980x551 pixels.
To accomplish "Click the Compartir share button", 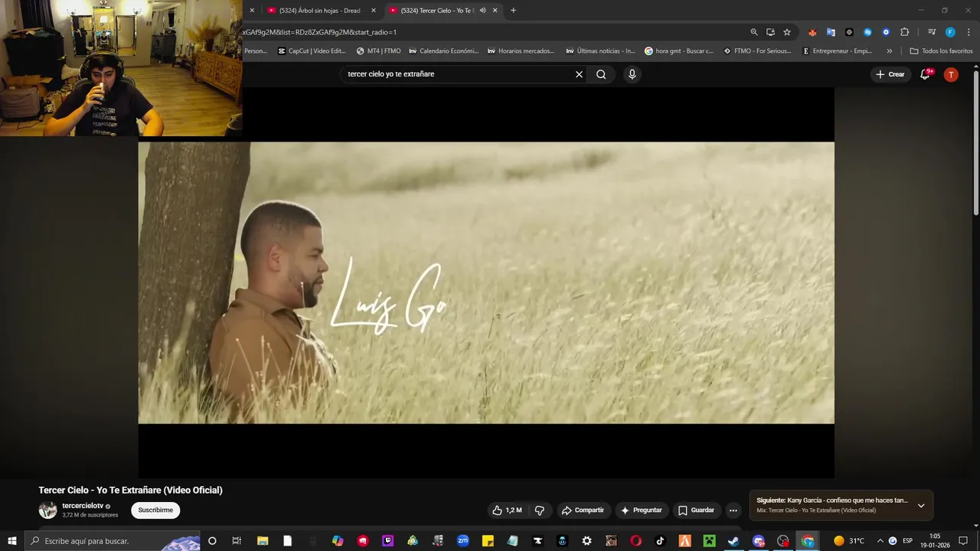I will coord(583,510).
